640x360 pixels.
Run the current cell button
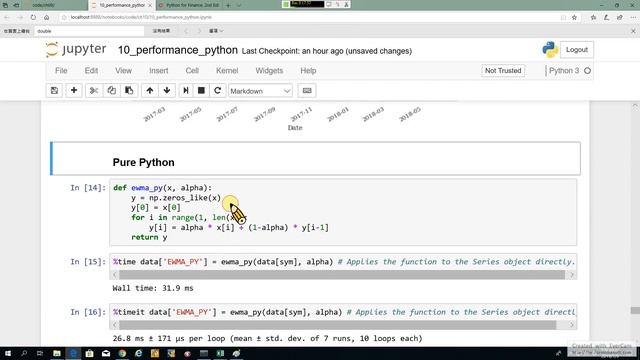click(x=186, y=91)
